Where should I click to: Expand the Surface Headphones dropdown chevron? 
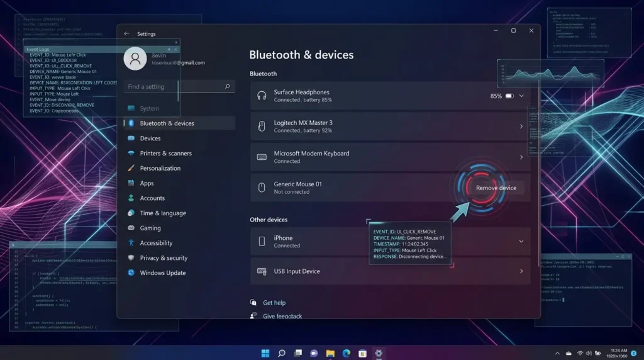[521, 96]
